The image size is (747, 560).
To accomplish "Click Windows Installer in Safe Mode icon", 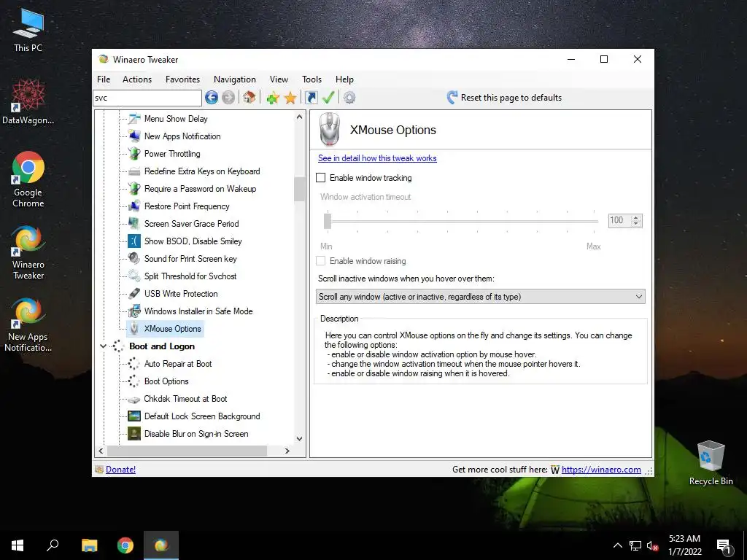I will pos(134,311).
